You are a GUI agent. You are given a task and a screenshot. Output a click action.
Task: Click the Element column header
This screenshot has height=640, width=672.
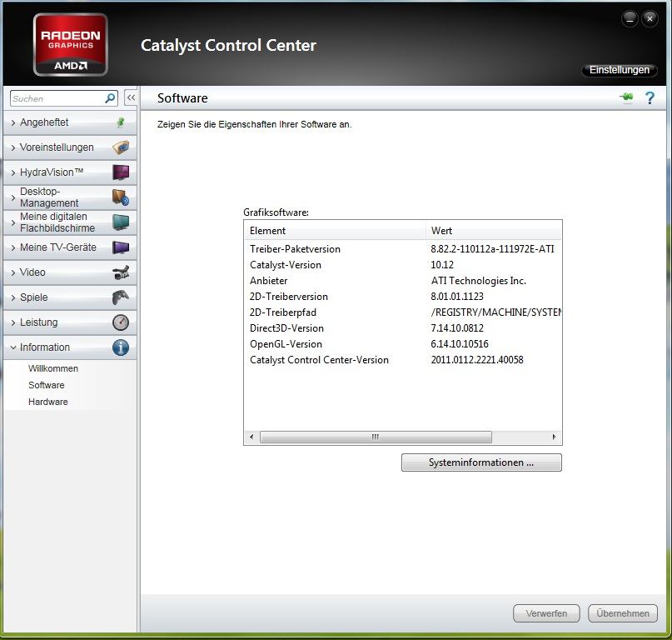click(x=335, y=231)
